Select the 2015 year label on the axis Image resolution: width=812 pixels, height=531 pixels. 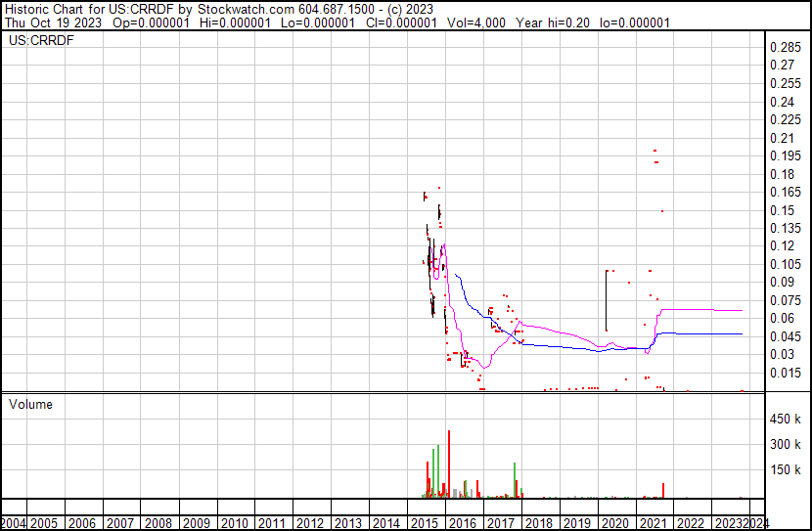425,523
